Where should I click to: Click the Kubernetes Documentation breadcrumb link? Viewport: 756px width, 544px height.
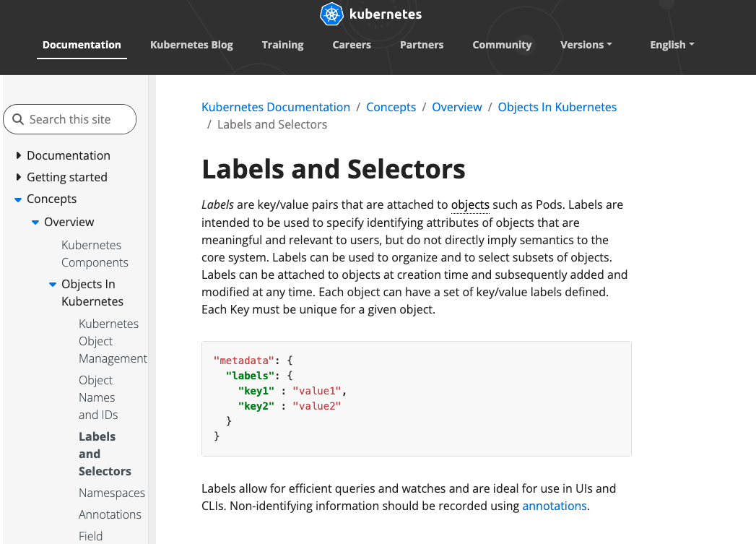pyautogui.click(x=276, y=107)
